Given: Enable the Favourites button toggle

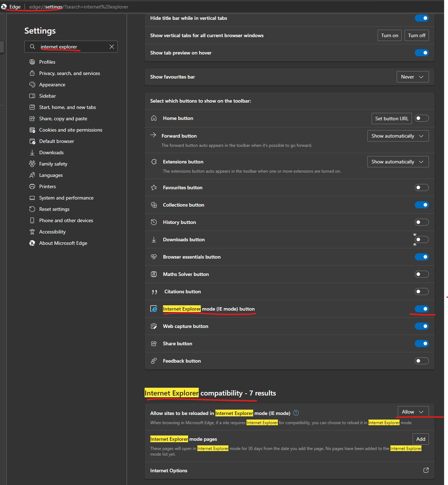Looking at the screenshot, I should point(421,187).
